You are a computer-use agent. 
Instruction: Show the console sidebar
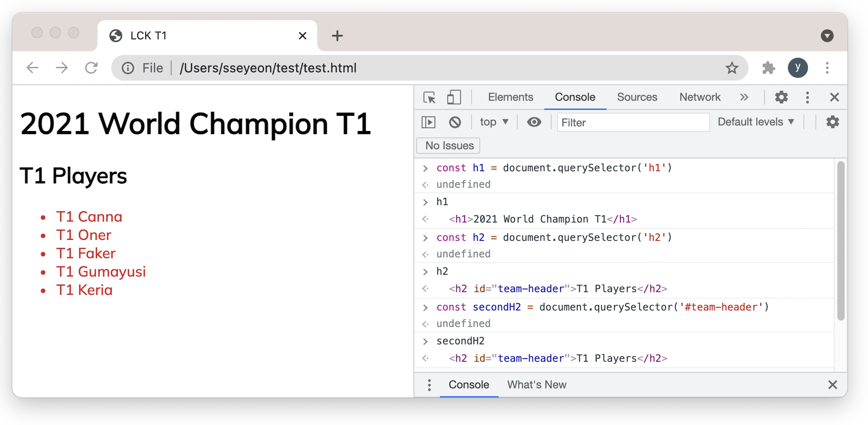click(429, 122)
